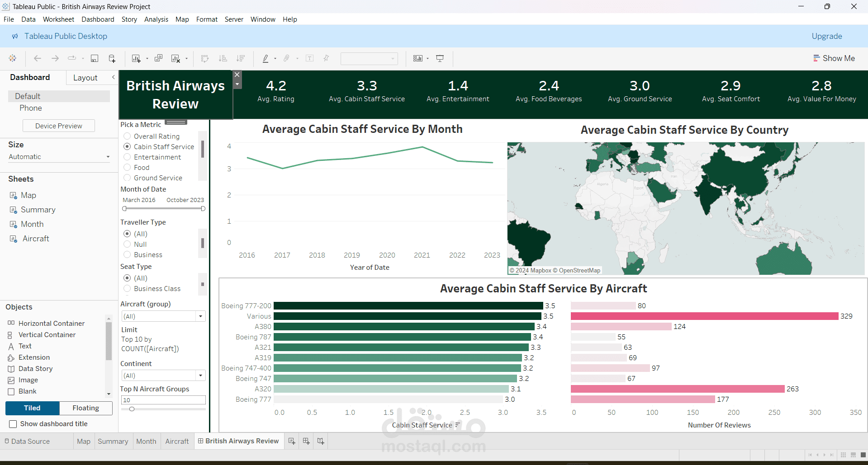The height and width of the screenshot is (465, 868).
Task: Select the Floating layout button
Action: click(x=85, y=408)
